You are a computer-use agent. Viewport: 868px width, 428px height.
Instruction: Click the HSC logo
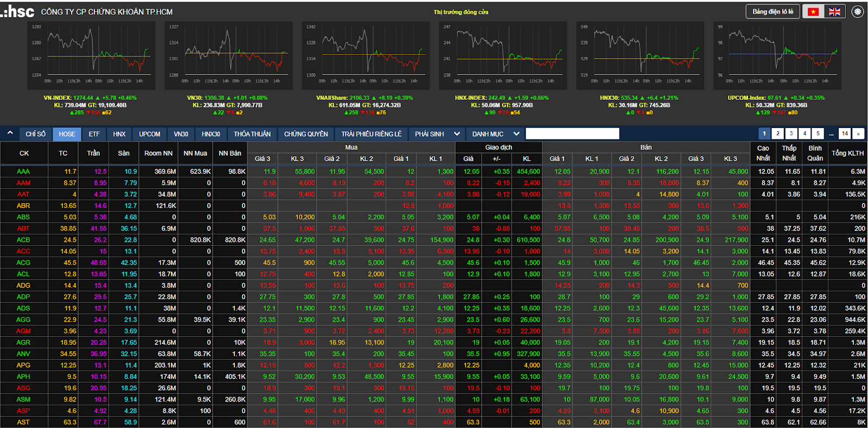point(18,11)
